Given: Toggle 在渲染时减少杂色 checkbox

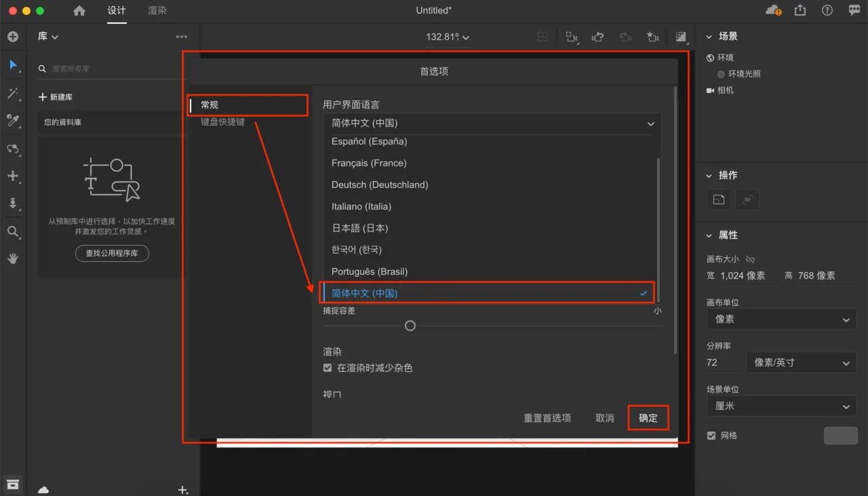Looking at the screenshot, I should (x=328, y=368).
